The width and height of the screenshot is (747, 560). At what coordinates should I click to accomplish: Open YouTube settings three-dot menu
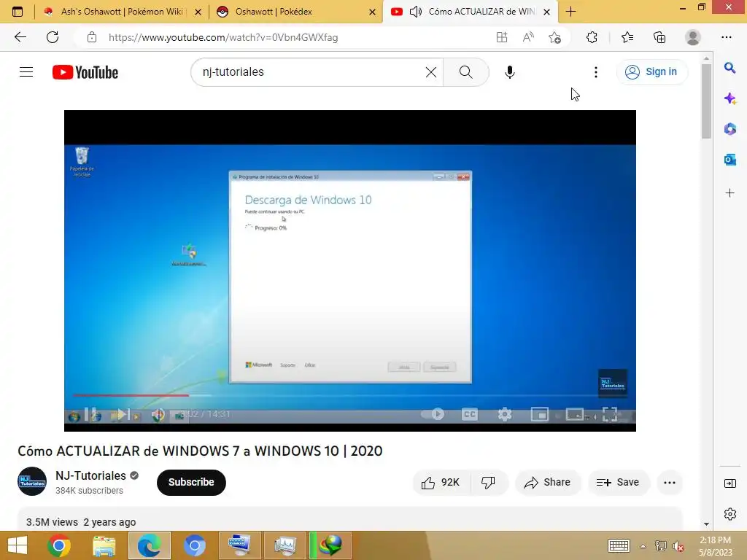595,72
